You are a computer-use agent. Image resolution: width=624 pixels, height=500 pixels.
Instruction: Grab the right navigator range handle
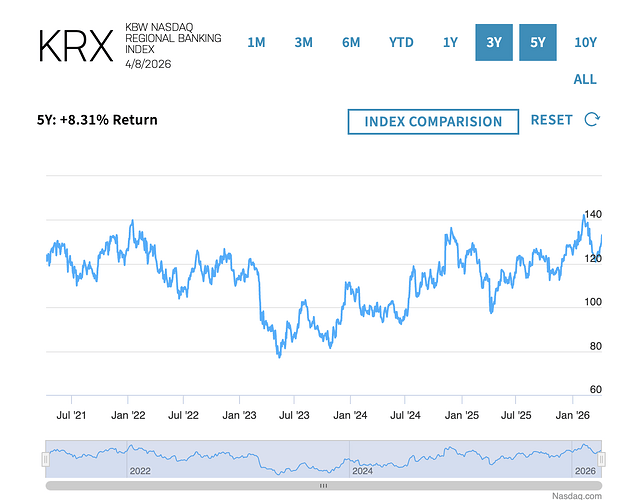[601, 459]
